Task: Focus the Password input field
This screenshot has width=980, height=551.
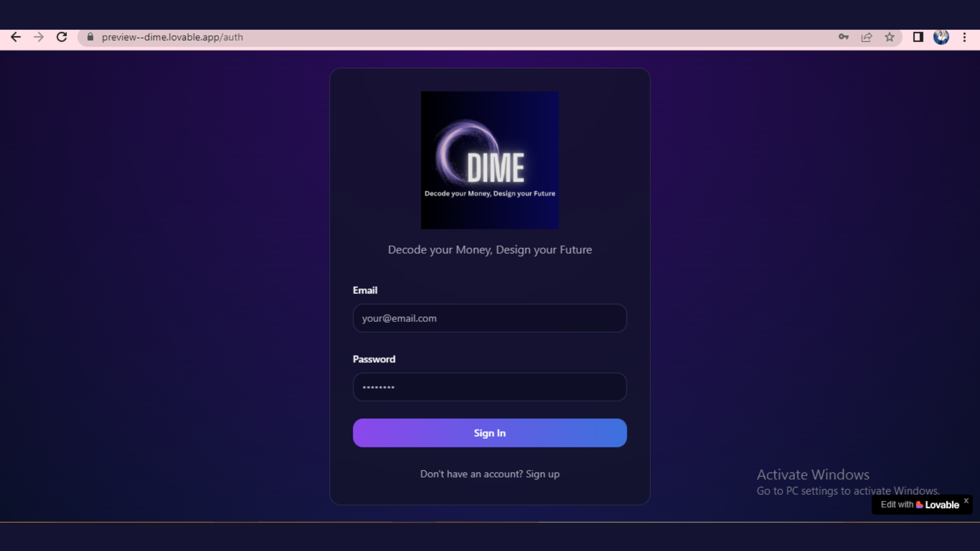Action: click(x=489, y=387)
